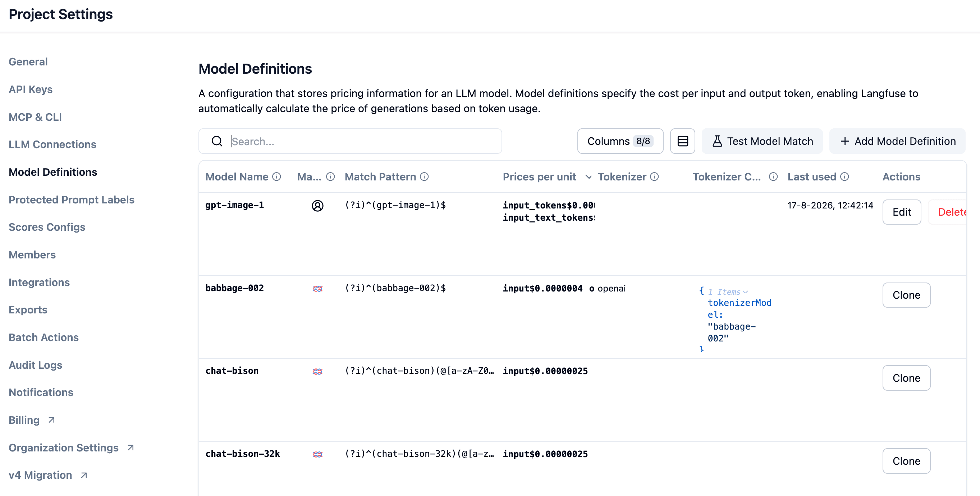Image resolution: width=980 pixels, height=496 pixels.
Task: Click chat-bison-32k model name cell
Action: point(243,453)
